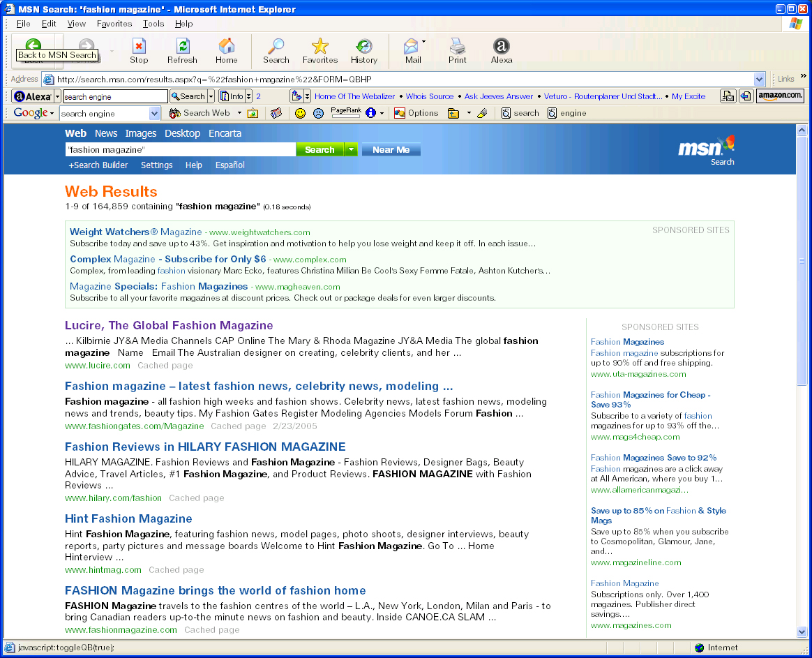The height and width of the screenshot is (658, 812).
Task: Switch to the MSN News tab
Action: coord(106,133)
